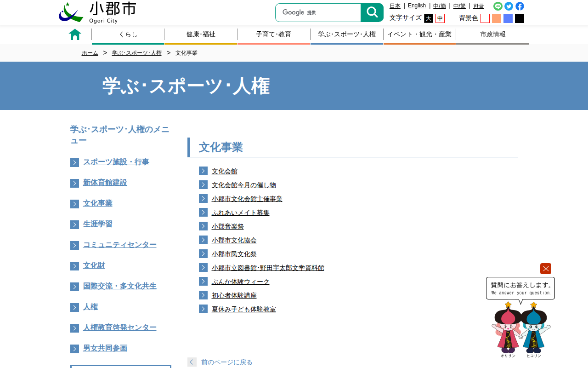The image size is (588, 368).
Task: Expand the くらし navigation menu
Action: point(128,34)
